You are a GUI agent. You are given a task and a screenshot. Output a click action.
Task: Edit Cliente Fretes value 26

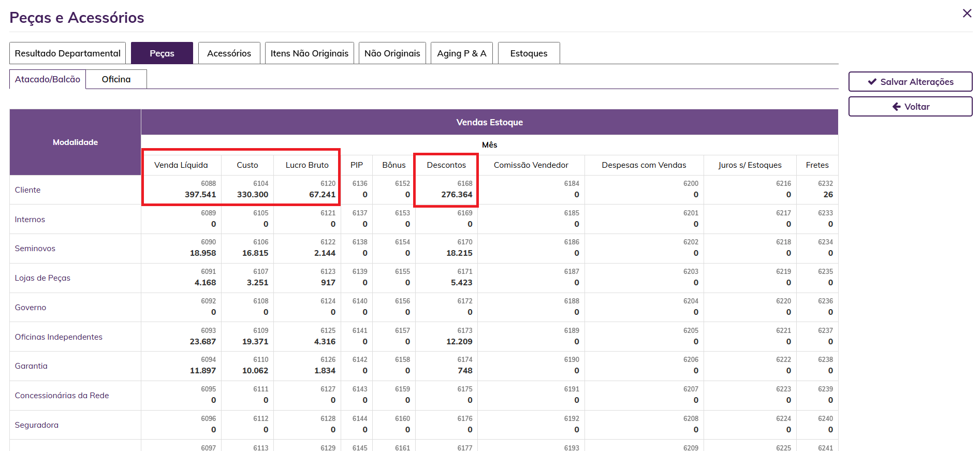tap(828, 195)
